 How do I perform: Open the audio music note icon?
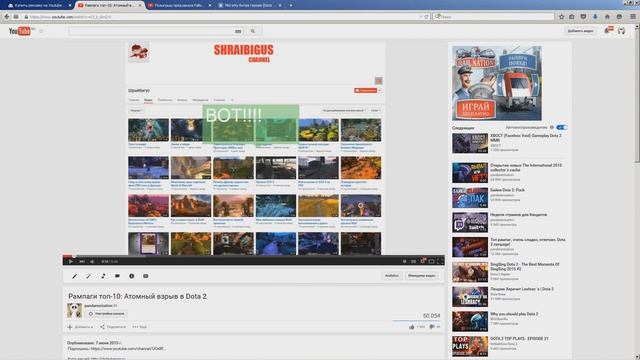pyautogui.click(x=103, y=276)
